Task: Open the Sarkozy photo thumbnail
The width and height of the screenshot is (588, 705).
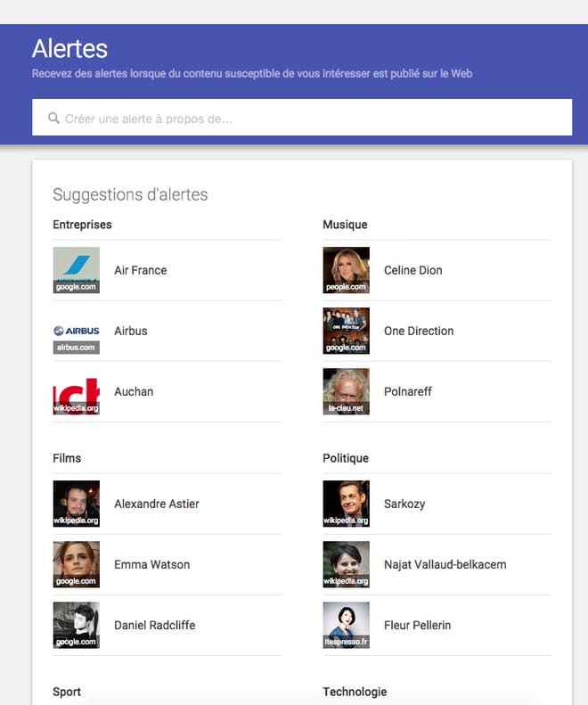Action: tap(347, 504)
